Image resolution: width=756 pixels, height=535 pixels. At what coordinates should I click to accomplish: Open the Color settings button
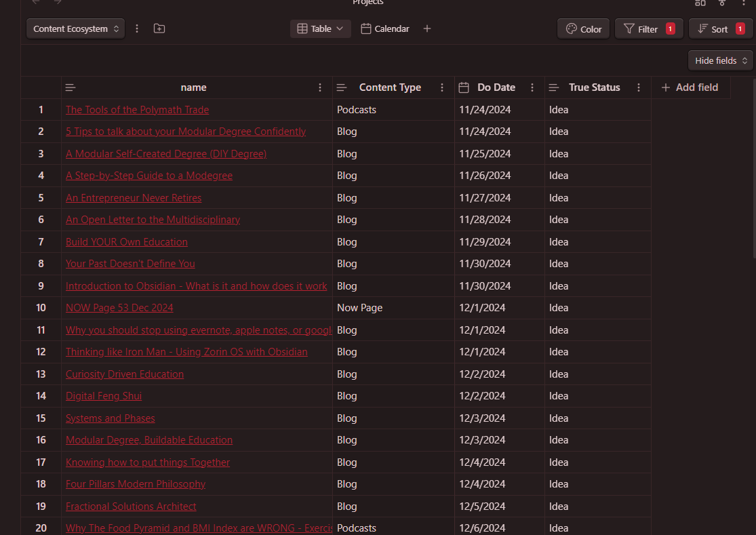[x=583, y=29]
